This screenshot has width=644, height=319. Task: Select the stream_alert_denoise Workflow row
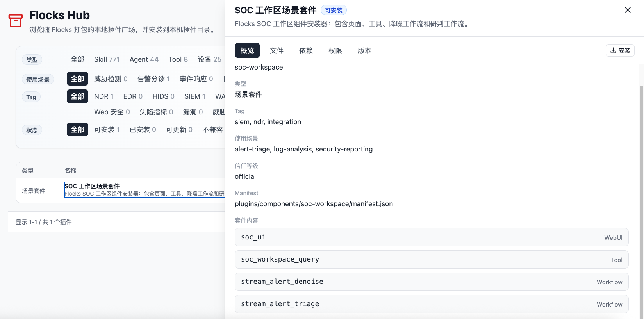(432, 282)
